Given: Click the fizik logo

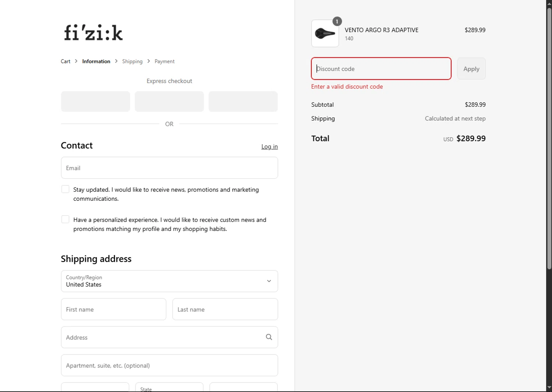Looking at the screenshot, I should [x=93, y=32].
